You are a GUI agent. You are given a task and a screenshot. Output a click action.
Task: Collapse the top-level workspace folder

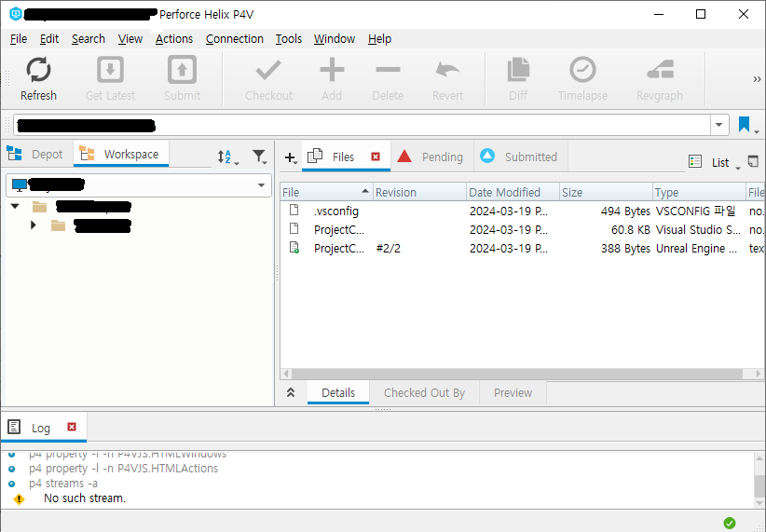[x=15, y=206]
